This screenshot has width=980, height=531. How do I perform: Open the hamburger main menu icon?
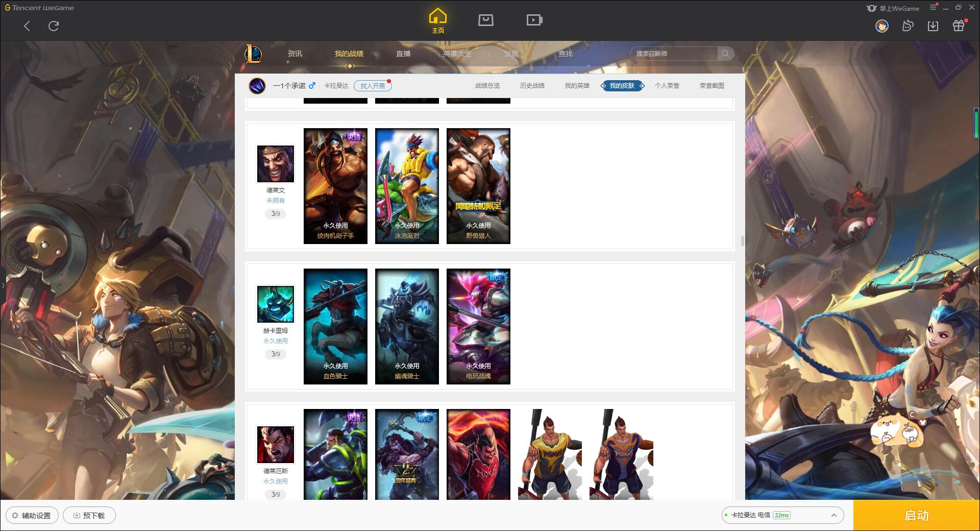point(934,7)
